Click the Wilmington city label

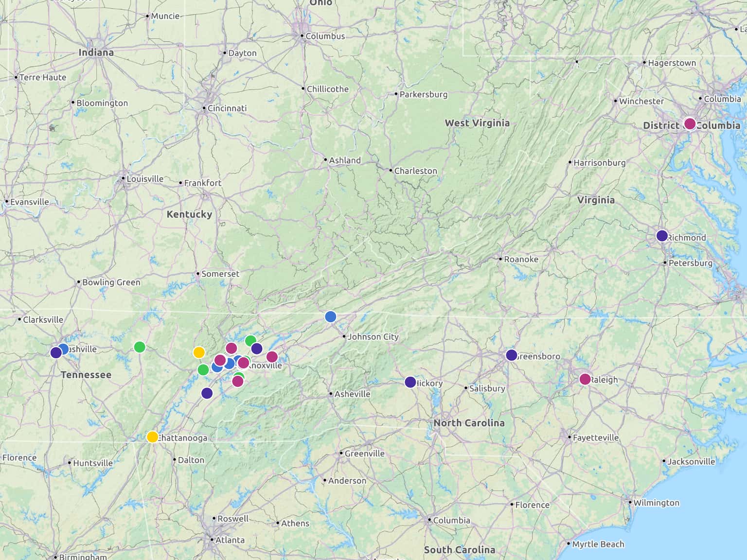656,503
